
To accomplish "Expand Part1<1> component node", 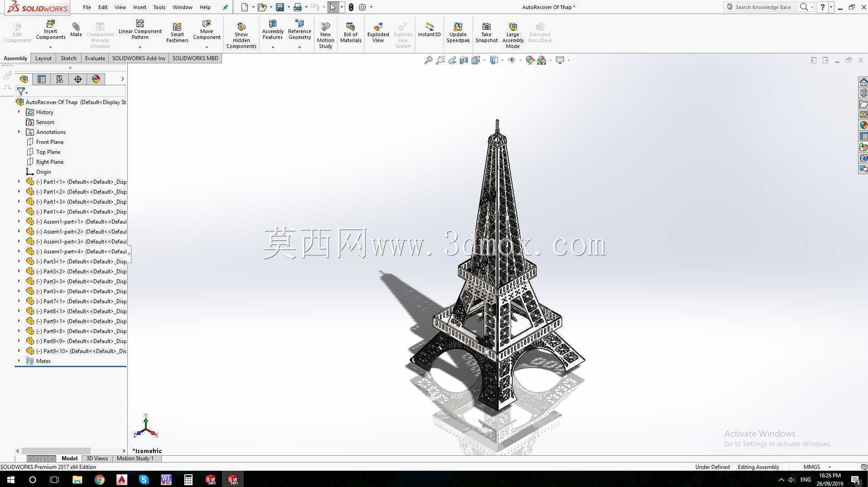I will coord(19,181).
